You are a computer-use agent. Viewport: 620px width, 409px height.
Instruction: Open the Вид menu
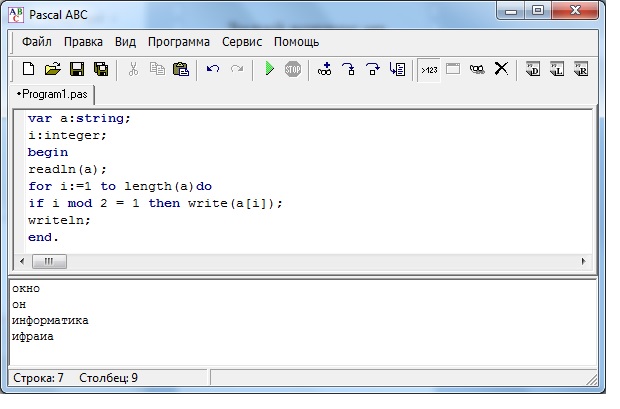coord(125,42)
